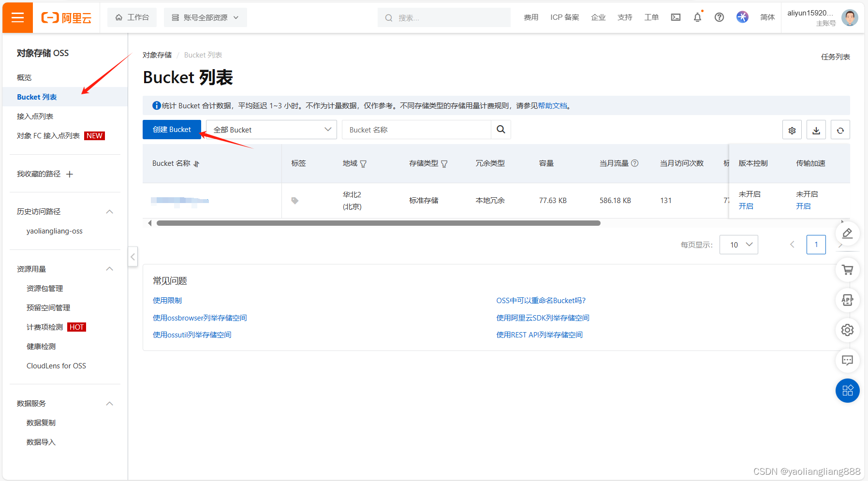Open the AI assistant star icon
Screen dimensions: 868x481
point(742,17)
